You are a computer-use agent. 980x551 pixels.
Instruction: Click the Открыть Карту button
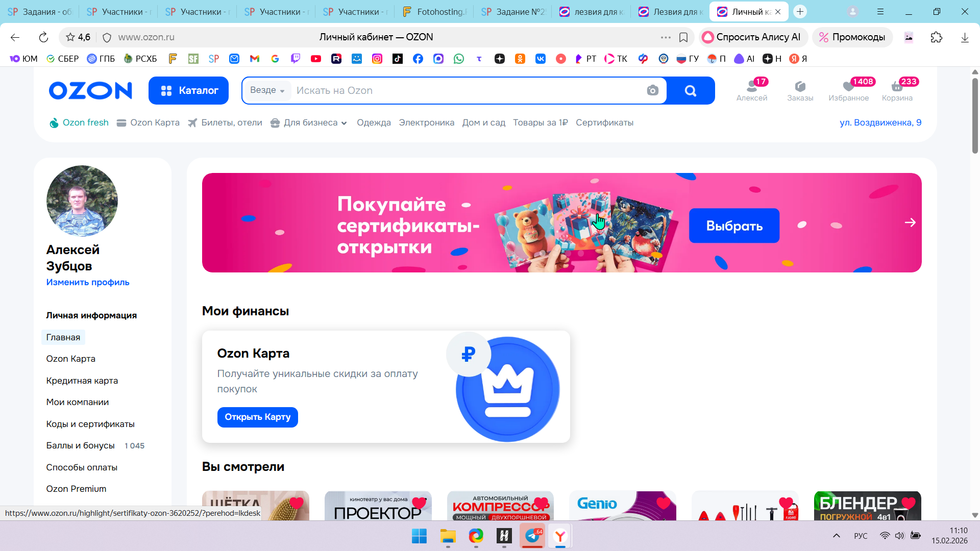257,417
